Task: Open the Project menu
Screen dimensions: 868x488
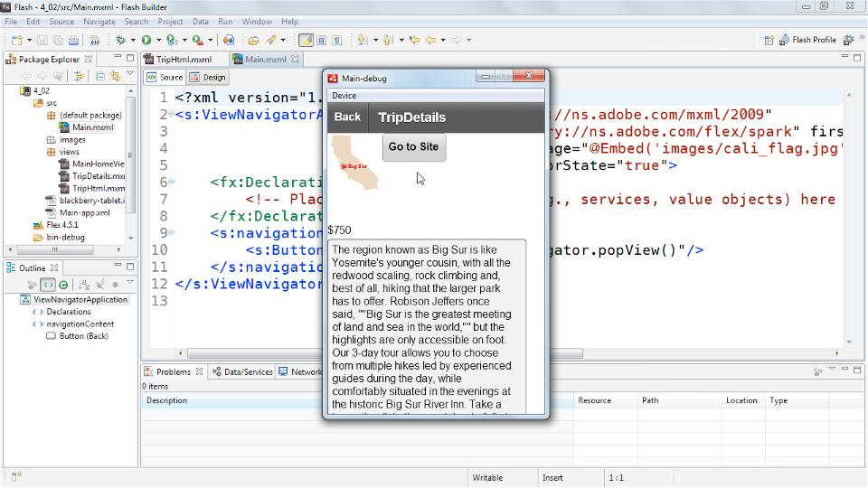Action: pos(170,22)
